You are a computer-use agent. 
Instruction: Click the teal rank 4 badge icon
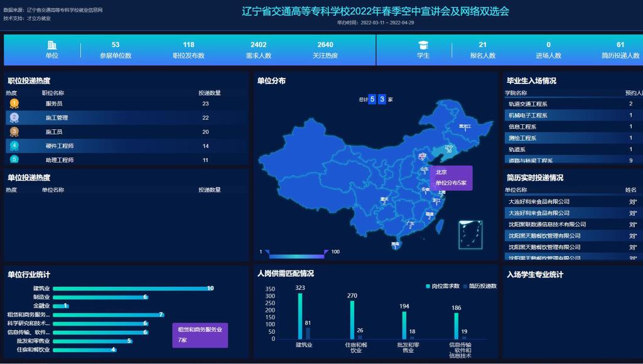[14, 146]
